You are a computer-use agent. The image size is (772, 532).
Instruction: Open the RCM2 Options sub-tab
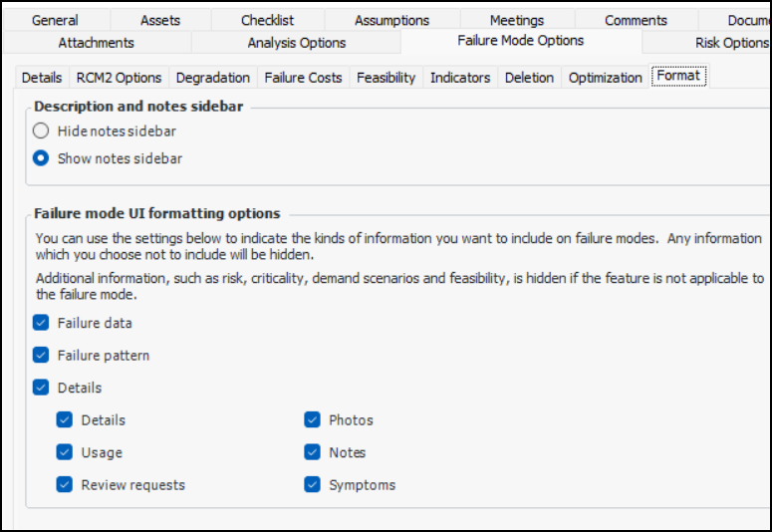point(119,78)
